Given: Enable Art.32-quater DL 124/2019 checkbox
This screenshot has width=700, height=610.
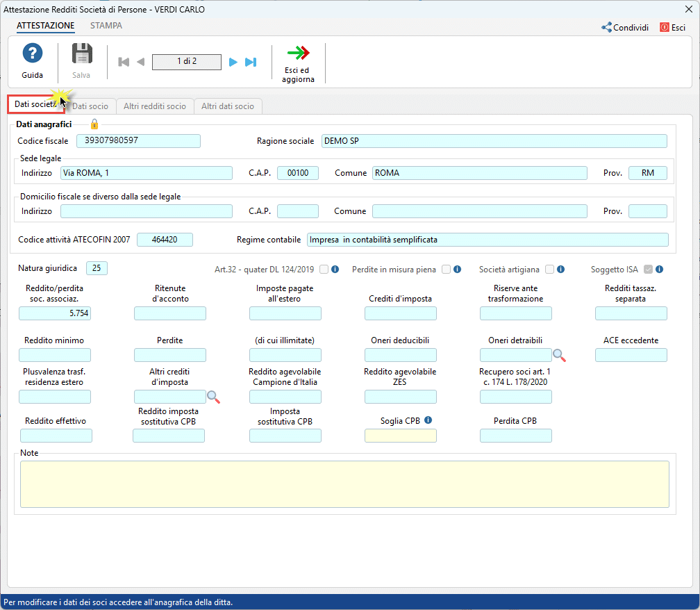Looking at the screenshot, I should [324, 270].
